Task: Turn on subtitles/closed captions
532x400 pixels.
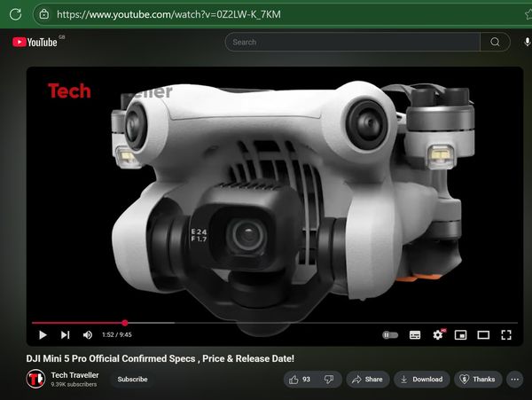Action: pos(415,335)
